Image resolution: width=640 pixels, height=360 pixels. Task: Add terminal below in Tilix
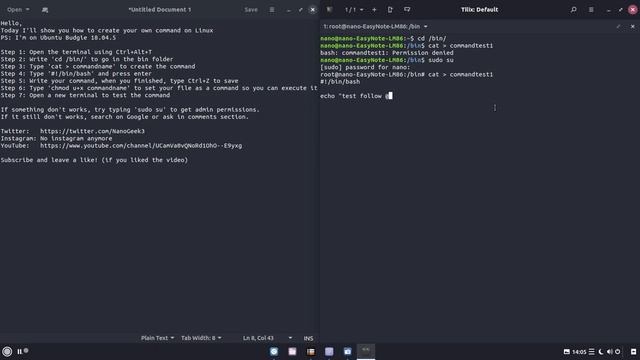(x=407, y=9)
